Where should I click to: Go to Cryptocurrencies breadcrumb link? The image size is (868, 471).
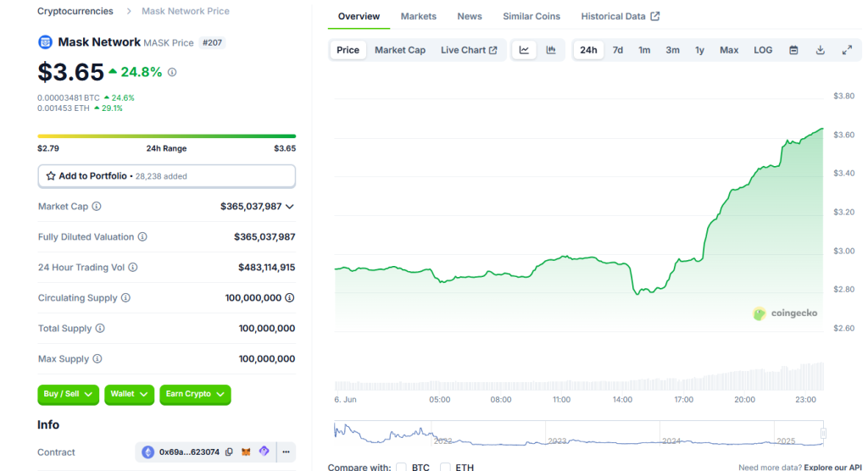point(75,11)
